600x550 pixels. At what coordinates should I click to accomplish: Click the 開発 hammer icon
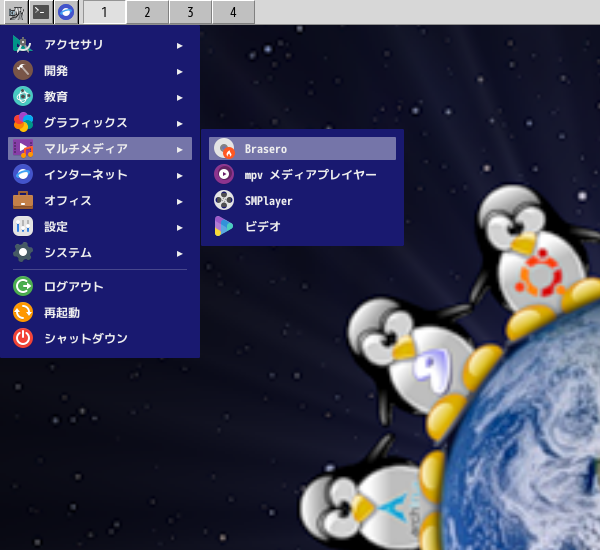pos(23,70)
